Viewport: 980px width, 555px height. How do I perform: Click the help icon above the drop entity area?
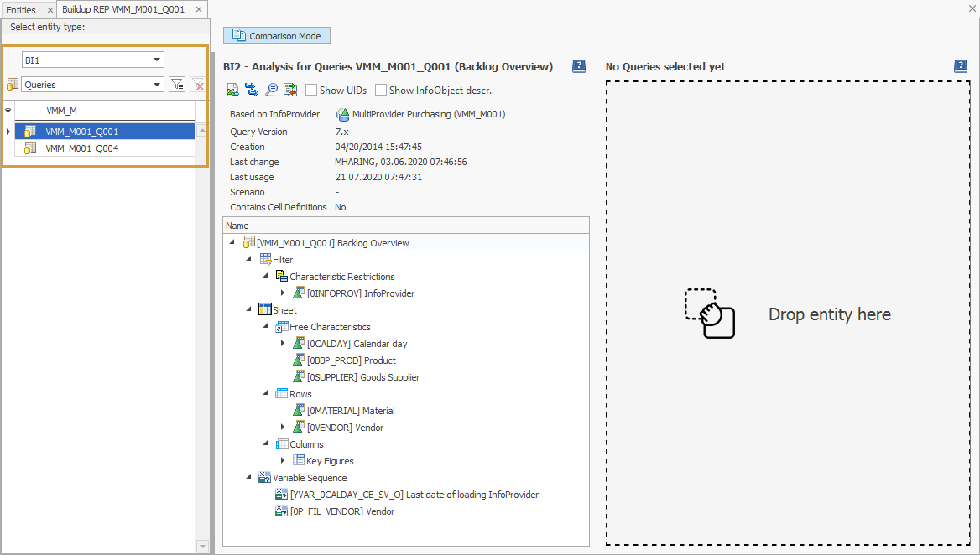pyautogui.click(x=960, y=65)
